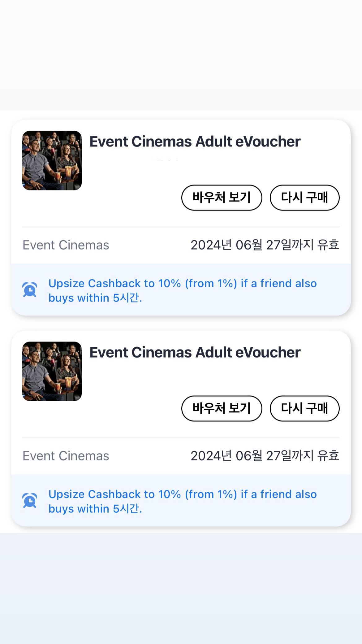362x644 pixels.
Task: Tap the Upsize Cashback text in the first card
Action: pyautogui.click(x=183, y=290)
